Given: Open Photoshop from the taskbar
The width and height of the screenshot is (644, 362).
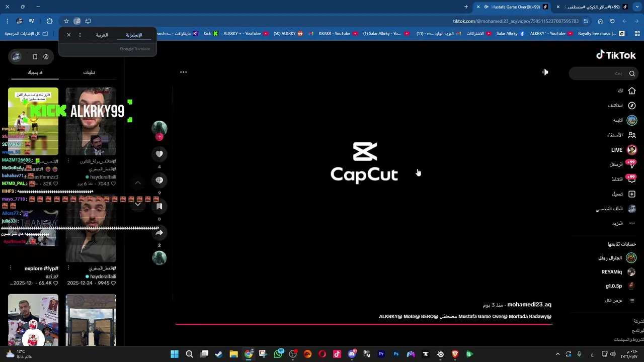Looking at the screenshot, I should [x=396, y=354].
